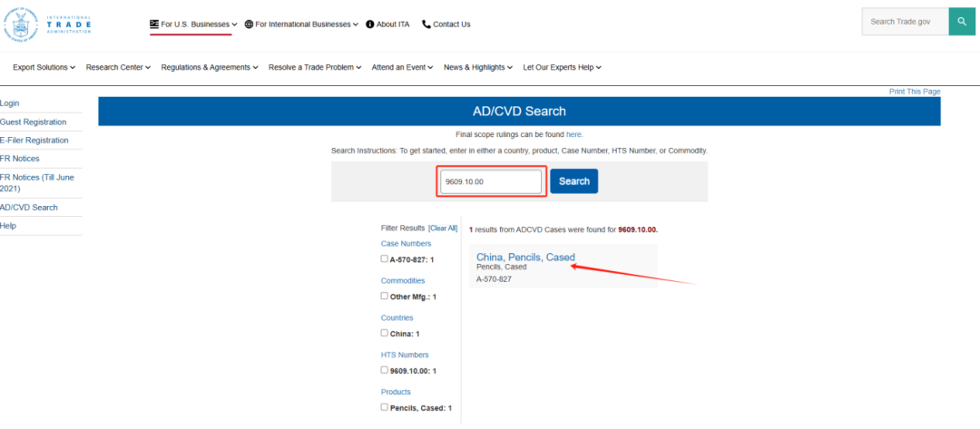Click the AD/CVD search input field
This screenshot has height=429, width=980.
point(491,181)
